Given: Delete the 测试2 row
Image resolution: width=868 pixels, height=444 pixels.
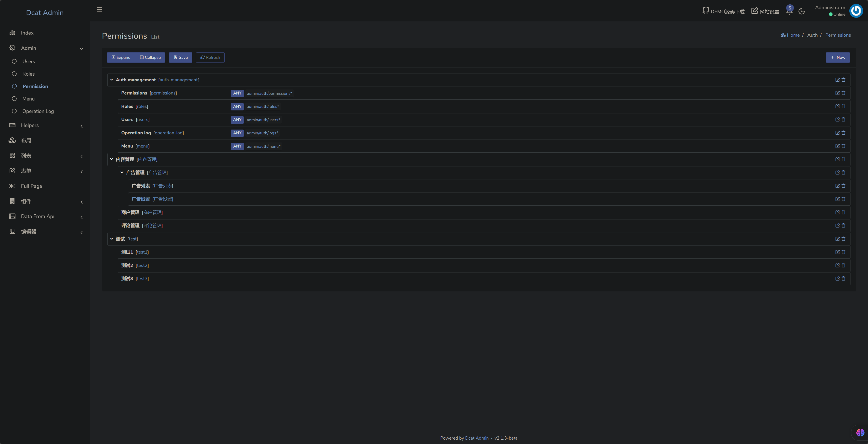Looking at the screenshot, I should [843, 265].
